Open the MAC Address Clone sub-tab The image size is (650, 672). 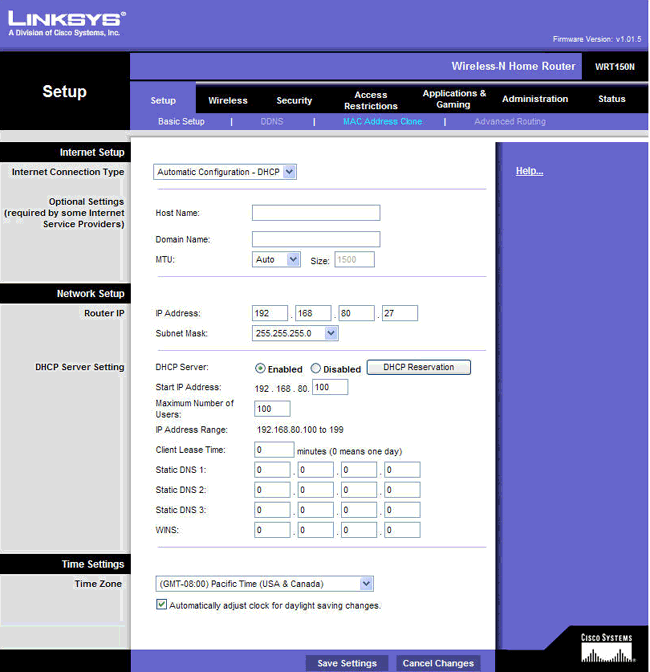coord(382,122)
